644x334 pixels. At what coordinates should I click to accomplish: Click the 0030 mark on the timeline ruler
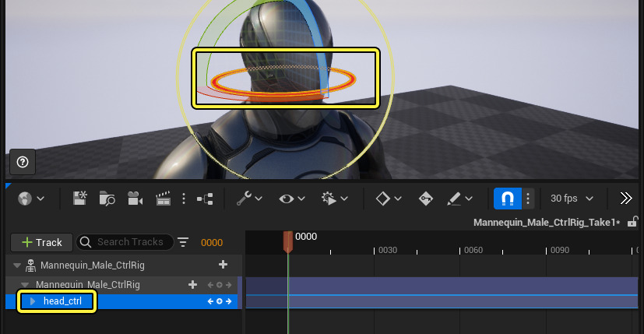[x=388, y=250]
